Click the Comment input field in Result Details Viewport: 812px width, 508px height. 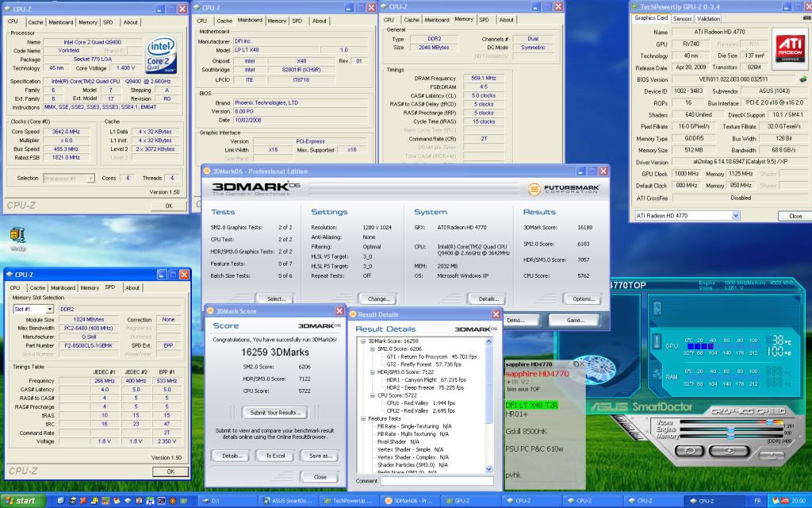436,480
